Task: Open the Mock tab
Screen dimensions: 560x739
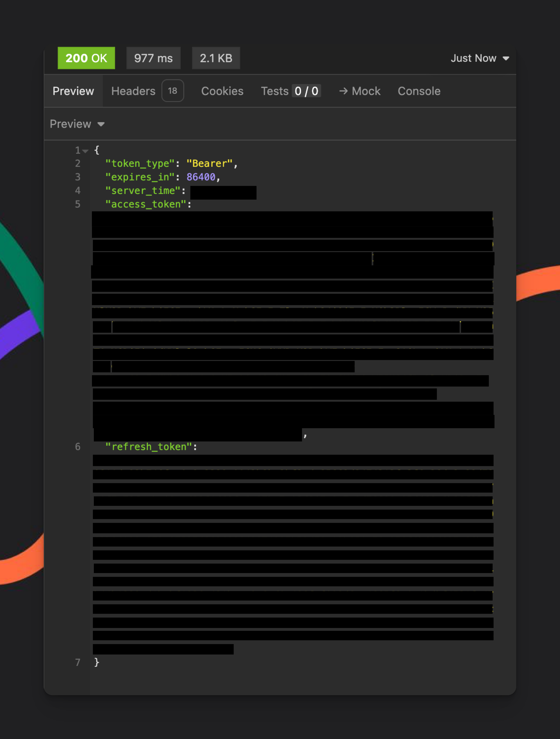Action: 366,91
